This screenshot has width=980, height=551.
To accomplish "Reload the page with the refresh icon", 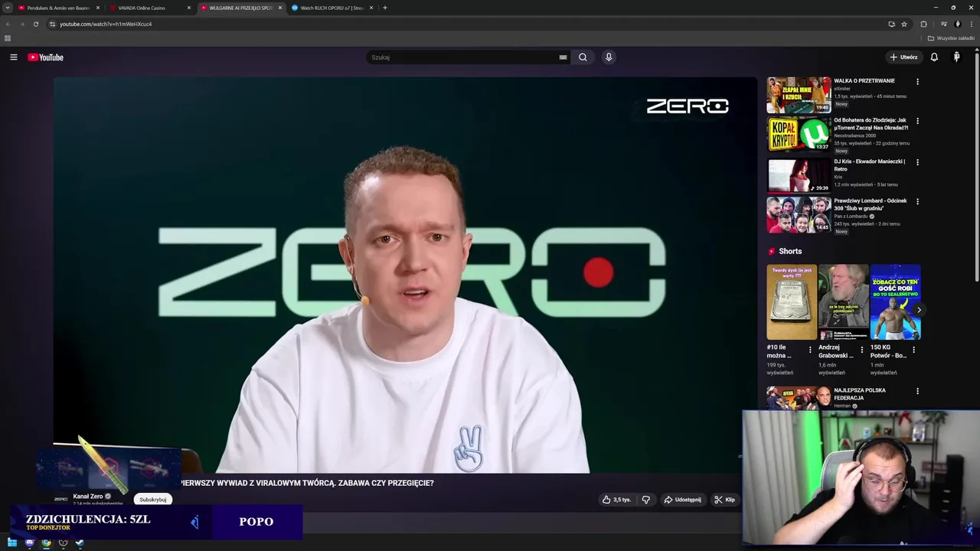I will tap(35, 24).
